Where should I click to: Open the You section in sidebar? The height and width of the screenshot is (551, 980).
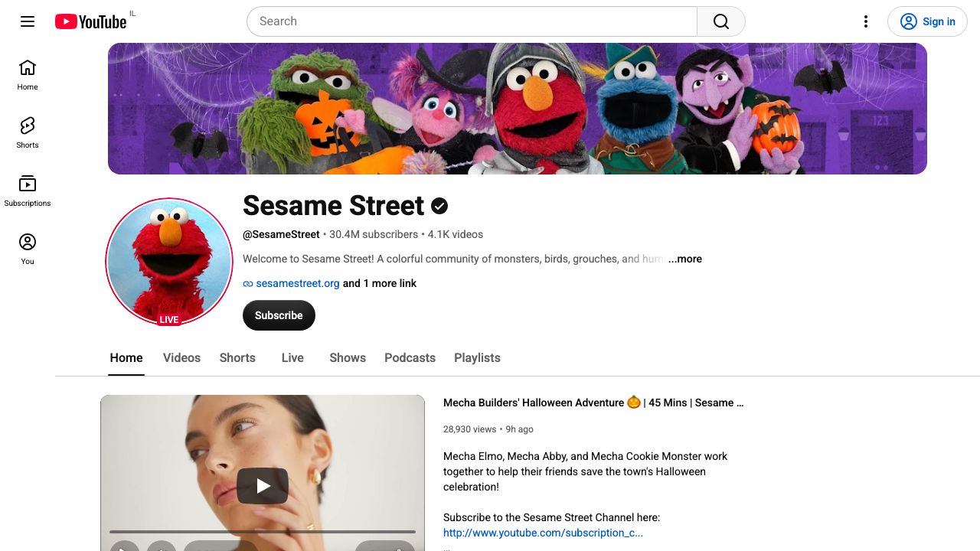click(28, 249)
